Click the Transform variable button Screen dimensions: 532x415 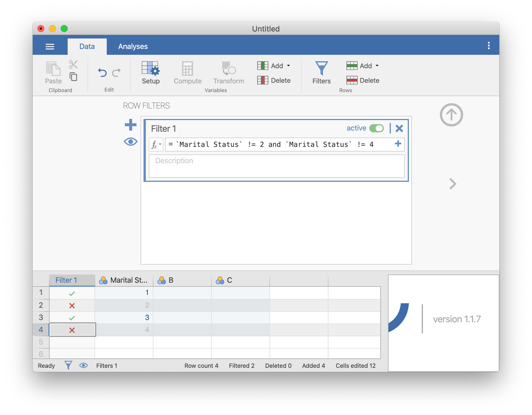click(x=229, y=73)
